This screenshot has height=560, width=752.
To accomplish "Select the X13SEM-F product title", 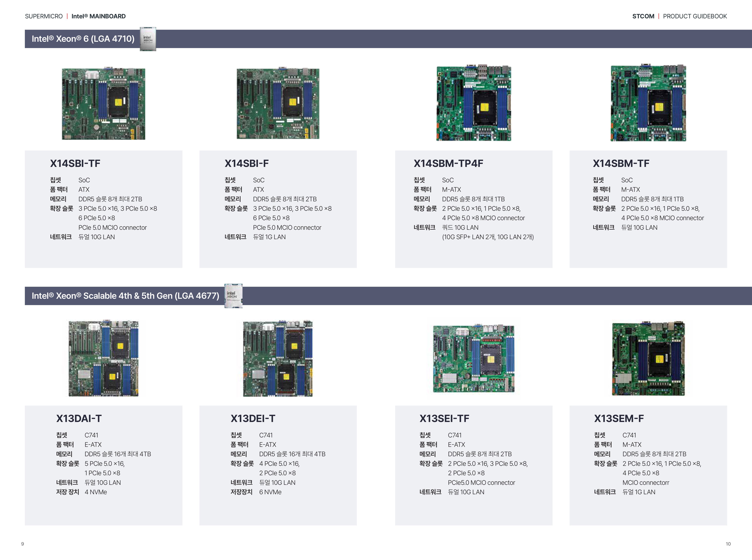I will 619,418.
